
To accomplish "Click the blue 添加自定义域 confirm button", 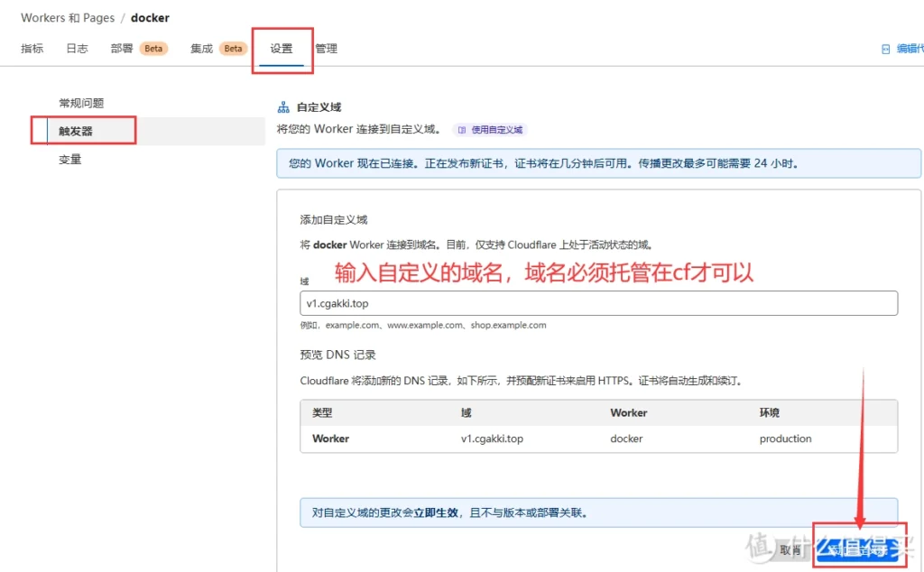I will pos(857,549).
